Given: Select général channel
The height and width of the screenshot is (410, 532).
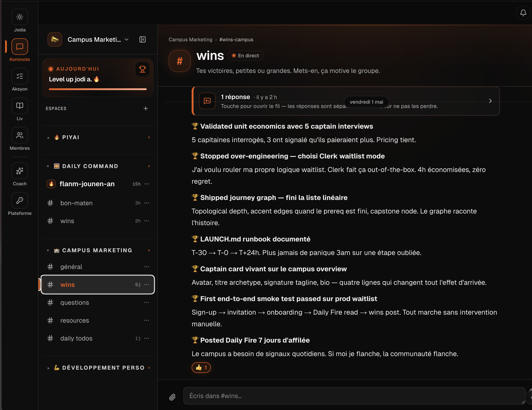Looking at the screenshot, I should [98, 267].
